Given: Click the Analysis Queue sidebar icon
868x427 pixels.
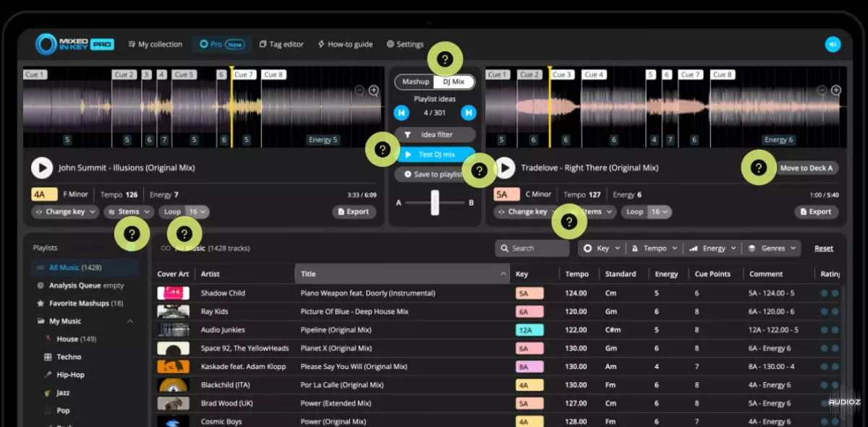Looking at the screenshot, I should click(41, 285).
